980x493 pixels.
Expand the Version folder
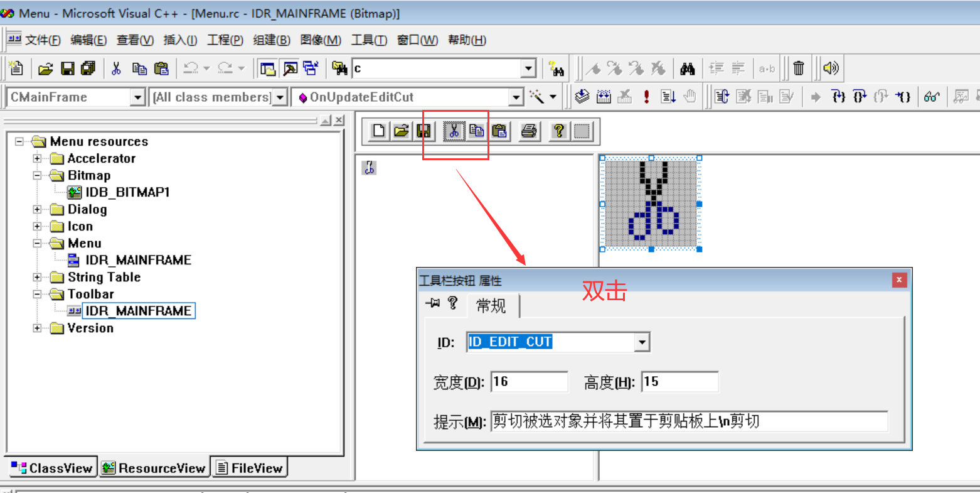click(x=37, y=328)
